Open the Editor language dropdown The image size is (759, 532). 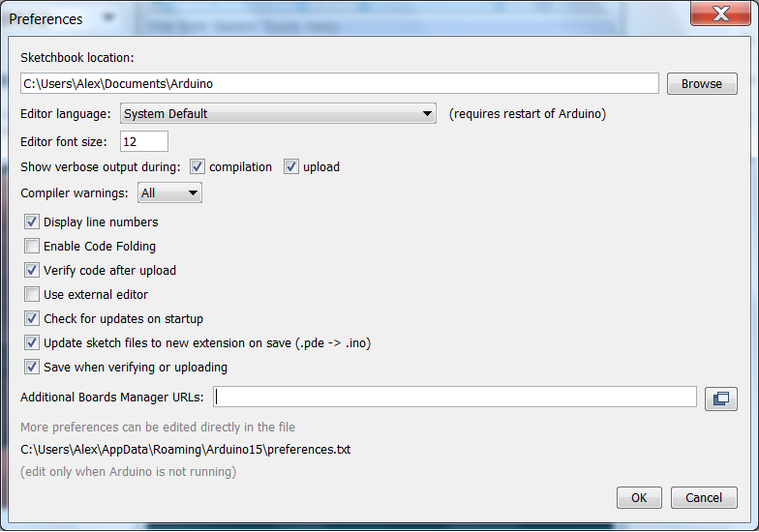pos(278,114)
